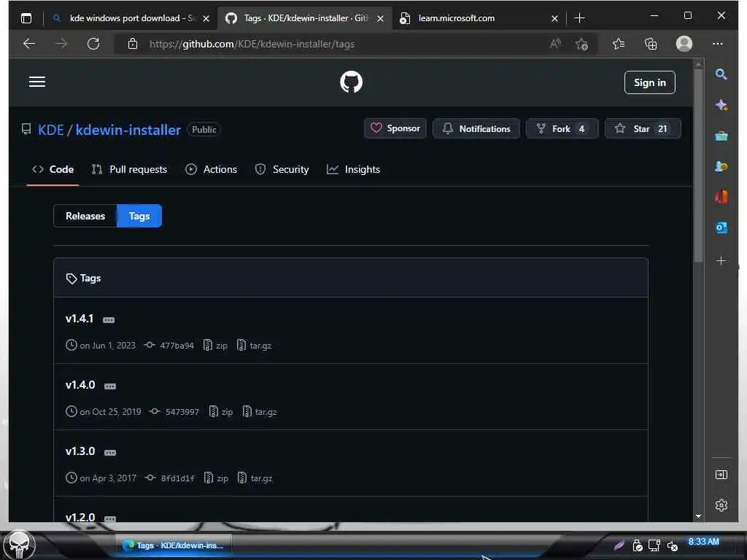The width and height of the screenshot is (747, 560).
Task: Toggle Edge sidebar hide button
Action: click(x=721, y=475)
